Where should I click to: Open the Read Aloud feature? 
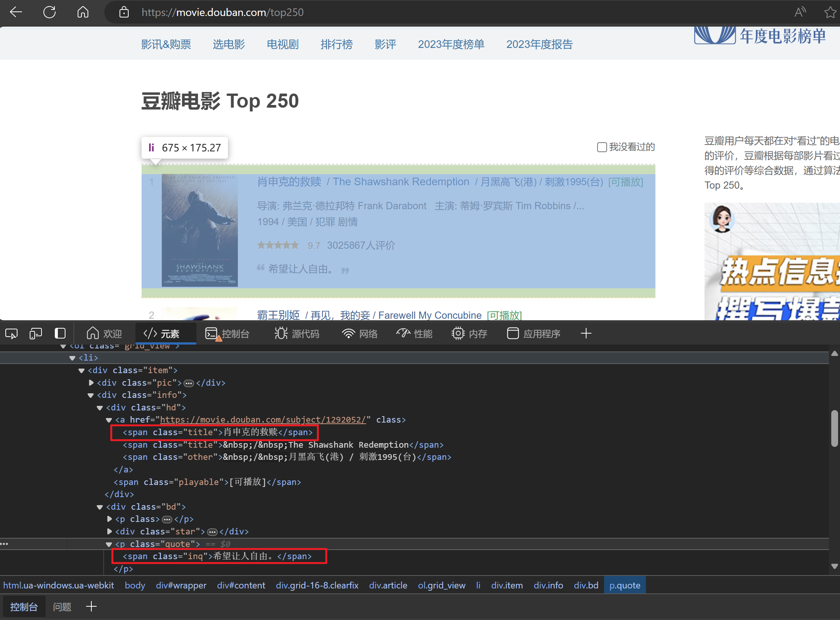pos(800,12)
